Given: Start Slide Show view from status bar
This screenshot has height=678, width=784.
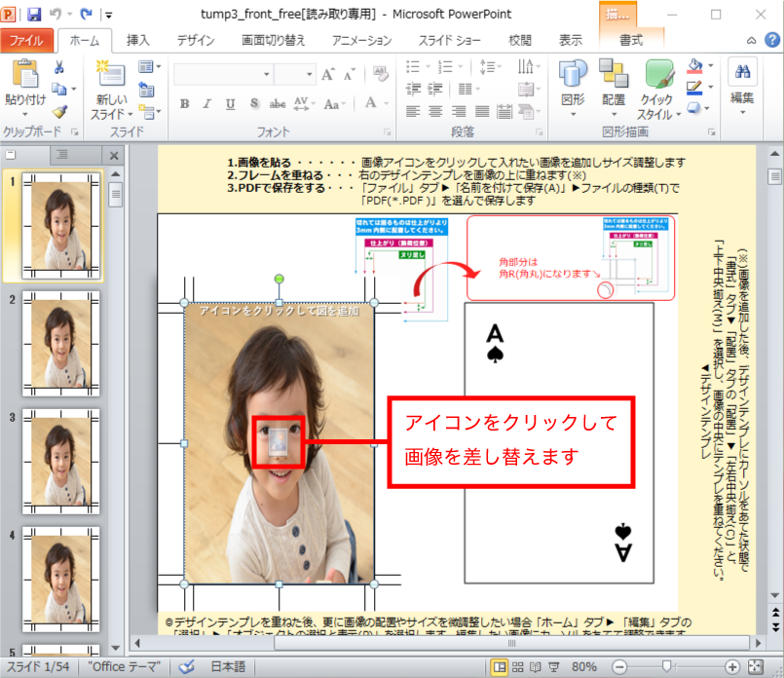Looking at the screenshot, I should [554, 667].
